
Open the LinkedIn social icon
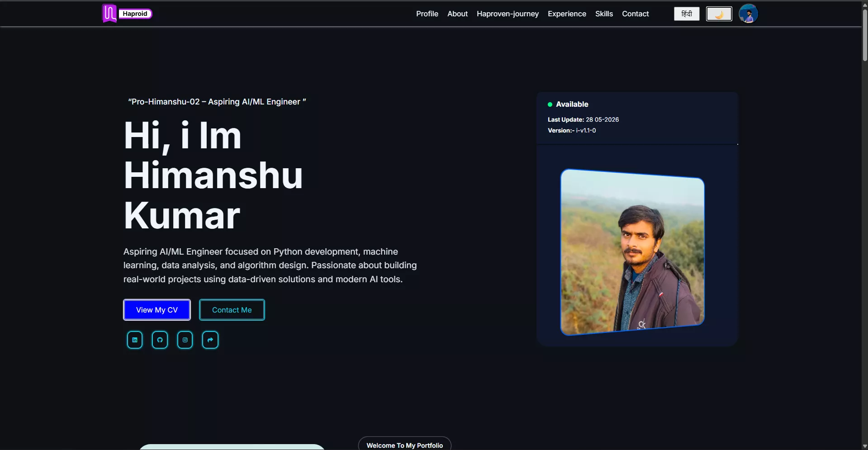coord(135,340)
